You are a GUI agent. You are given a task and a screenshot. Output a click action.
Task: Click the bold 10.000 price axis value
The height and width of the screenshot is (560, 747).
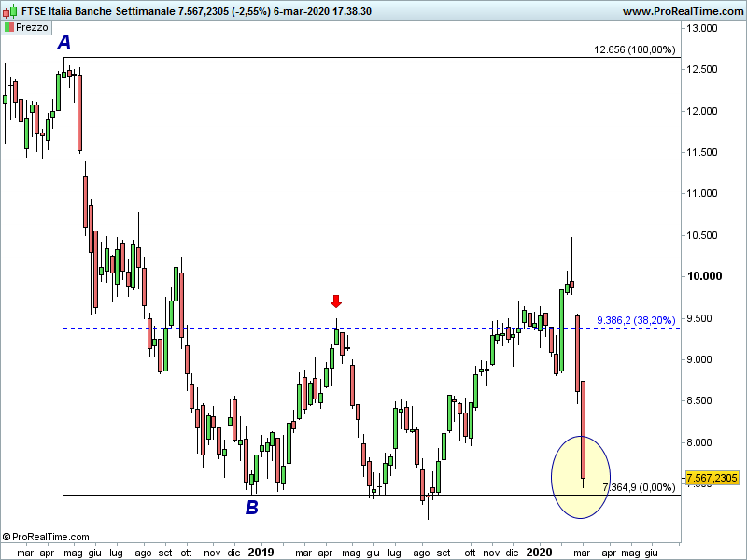(704, 276)
